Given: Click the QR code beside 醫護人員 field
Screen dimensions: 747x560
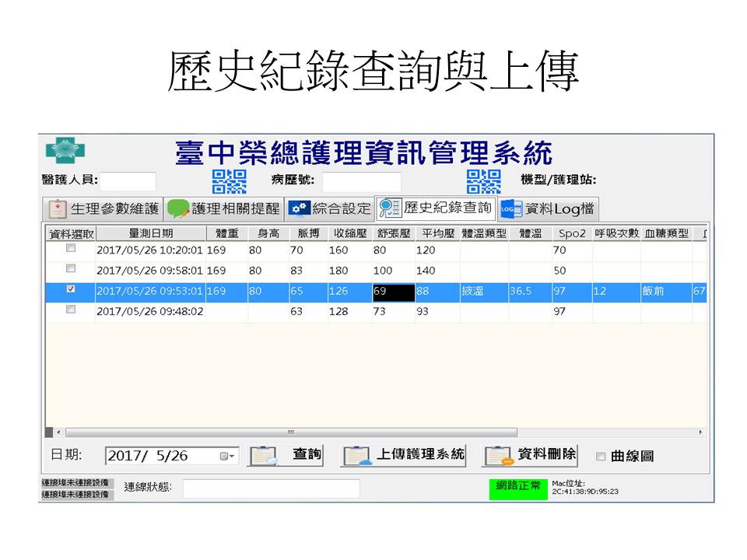Looking at the screenshot, I should tap(229, 181).
